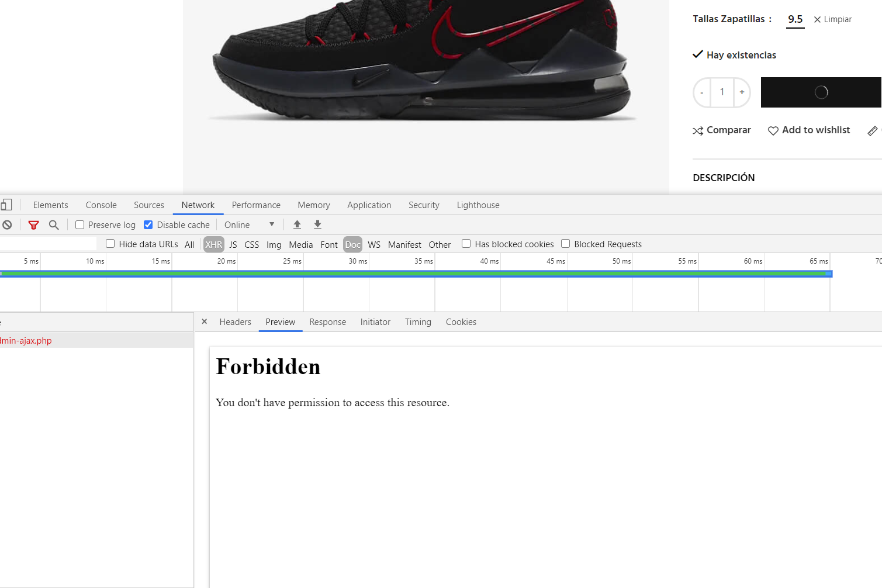Click the Add to wishlist link
Viewport: 882px width, 588px height.
pos(816,130)
